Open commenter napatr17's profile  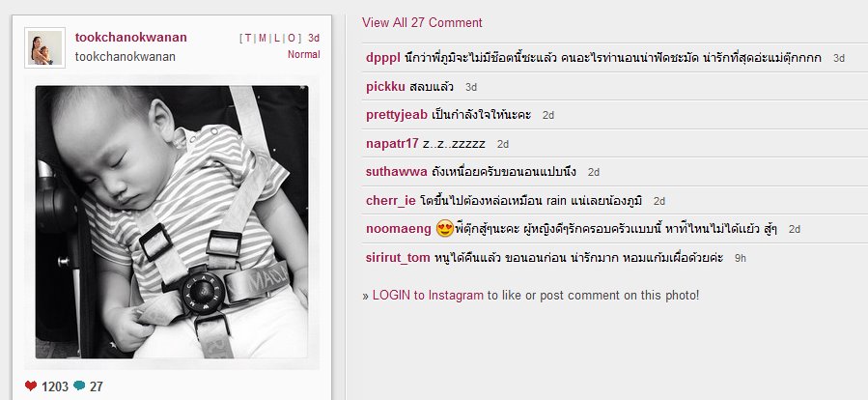[392, 144]
